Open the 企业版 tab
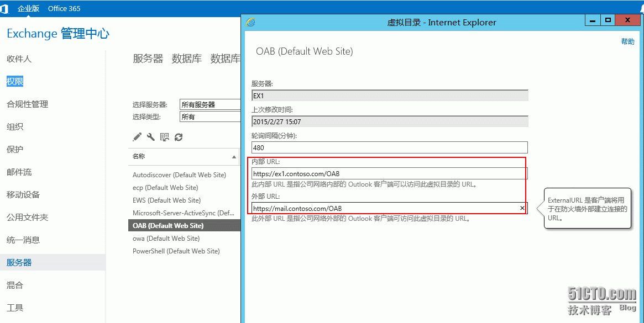This screenshot has height=323, width=644. 28,8
